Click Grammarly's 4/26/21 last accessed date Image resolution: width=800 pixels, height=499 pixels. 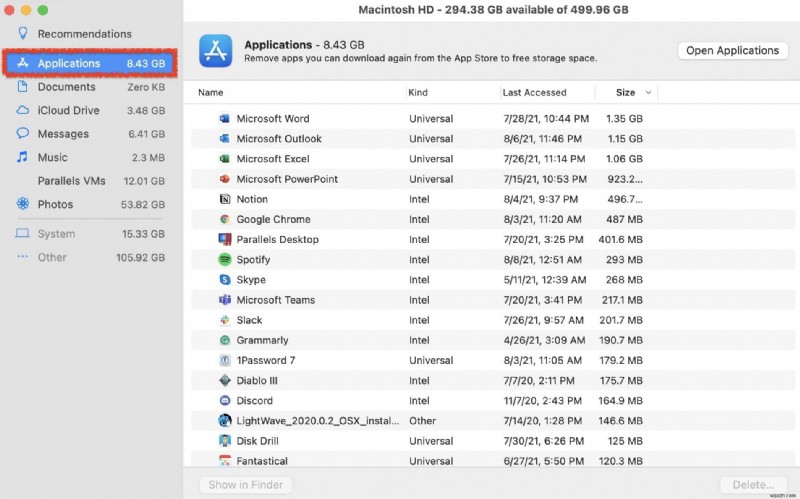[544, 340]
